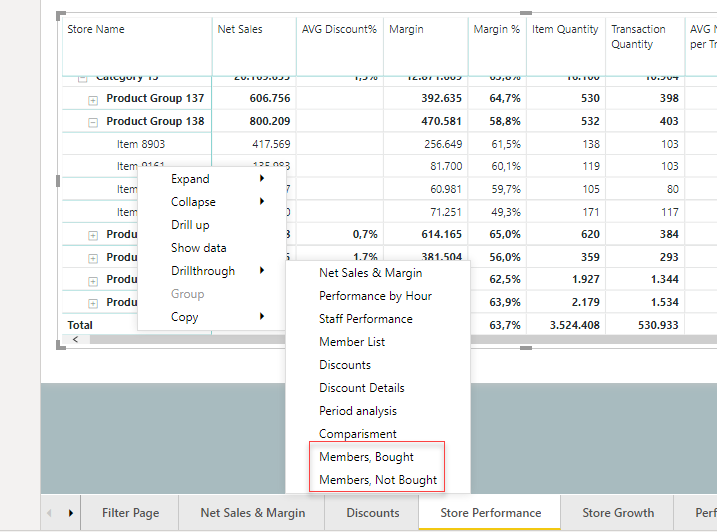Open Period analysis drillthrough page
Screen dimensions: 717x532
tap(357, 411)
